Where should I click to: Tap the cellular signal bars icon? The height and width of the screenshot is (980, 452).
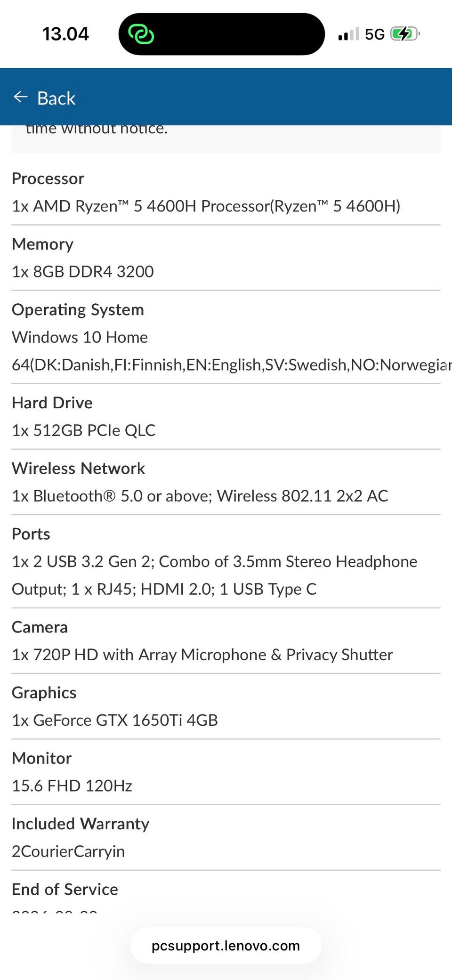(348, 34)
